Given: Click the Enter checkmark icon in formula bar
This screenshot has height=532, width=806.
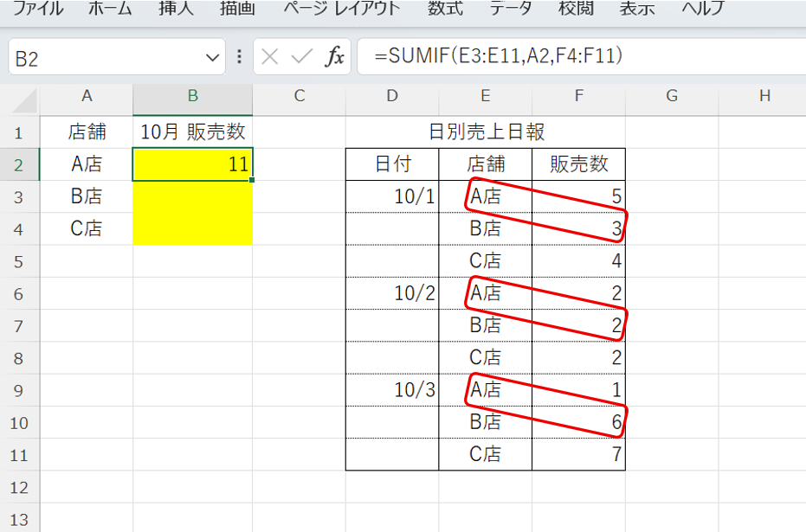Looking at the screenshot, I should pos(301,58).
